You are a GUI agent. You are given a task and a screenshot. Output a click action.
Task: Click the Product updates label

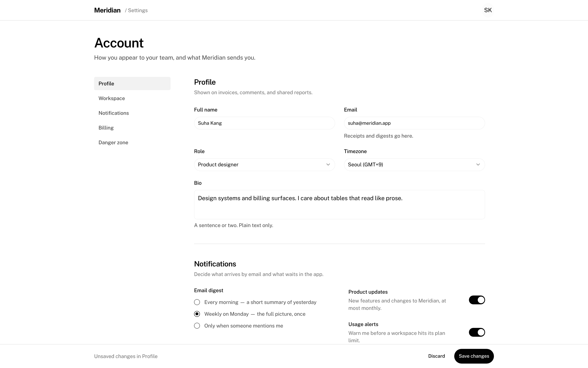coord(368,292)
